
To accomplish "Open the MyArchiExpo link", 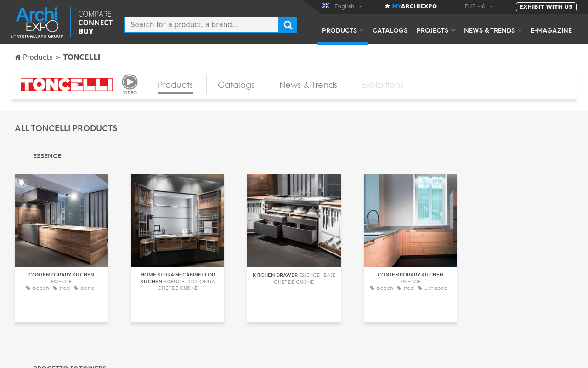I will click(411, 6).
